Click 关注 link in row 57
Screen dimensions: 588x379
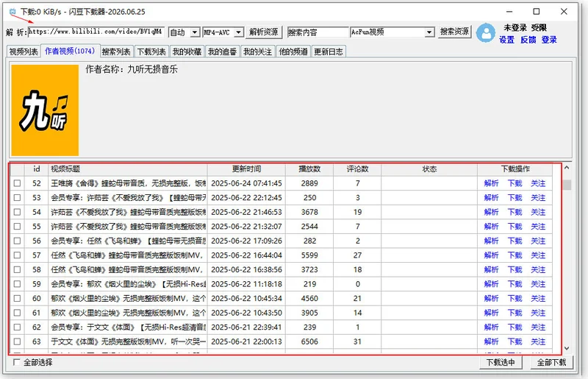click(538, 255)
